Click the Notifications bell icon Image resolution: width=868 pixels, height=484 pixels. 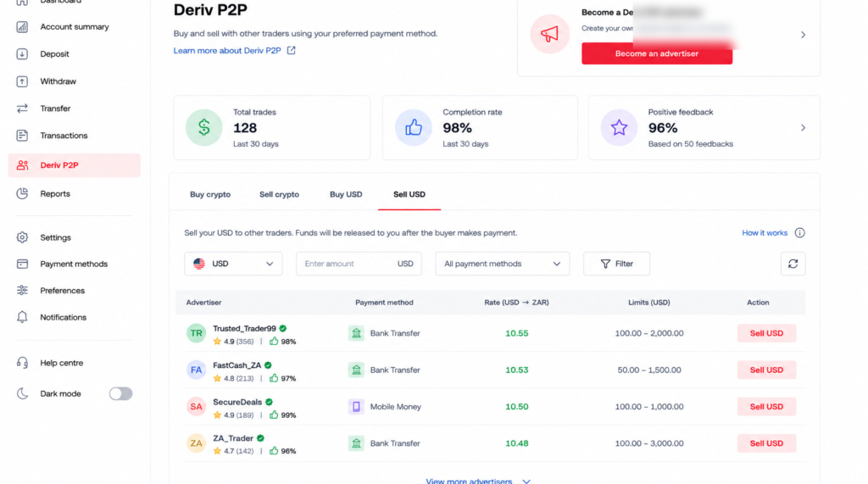click(x=22, y=317)
